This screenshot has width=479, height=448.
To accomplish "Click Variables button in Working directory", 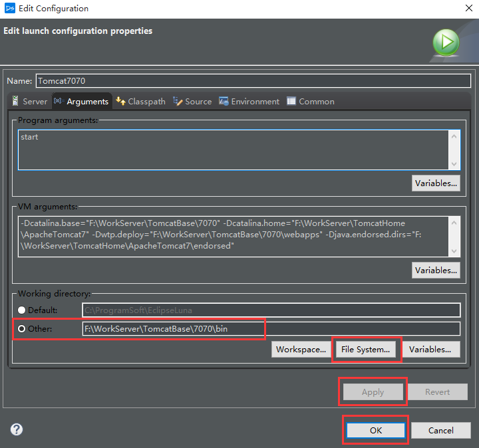I will click(430, 349).
